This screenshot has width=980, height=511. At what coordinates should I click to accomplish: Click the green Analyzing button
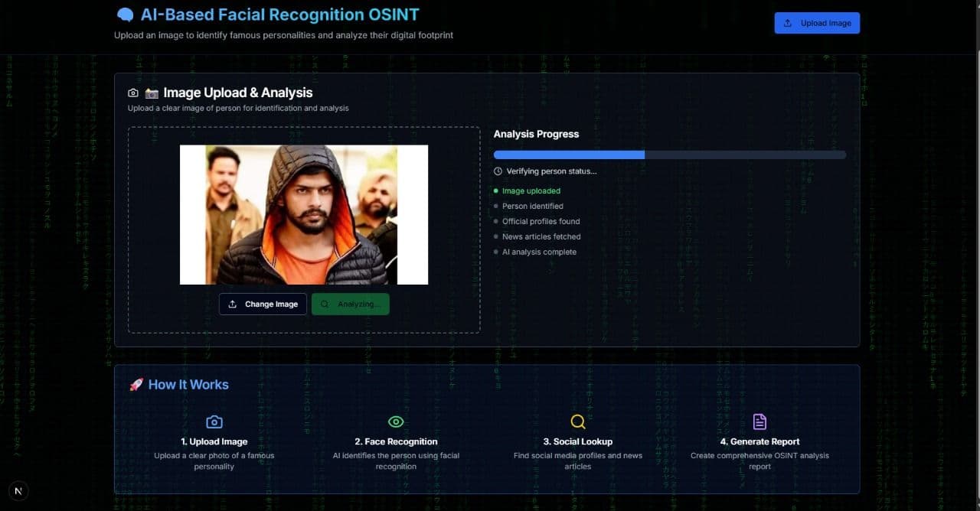pos(350,304)
